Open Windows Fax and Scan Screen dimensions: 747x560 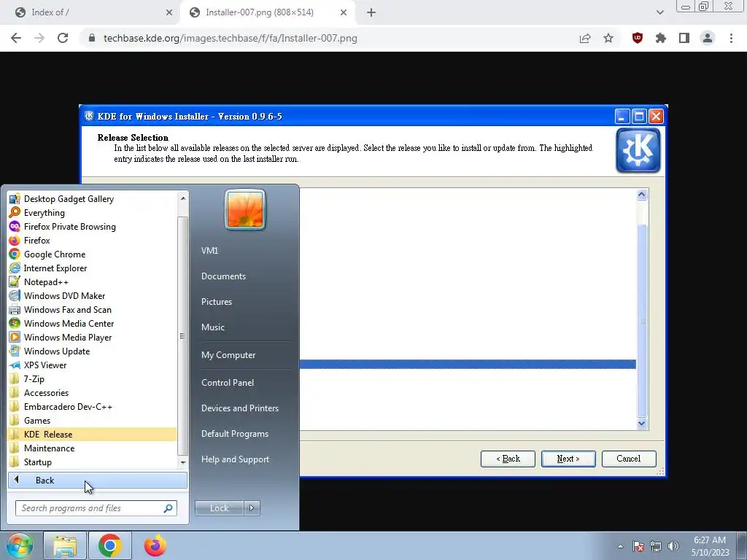pos(92,309)
